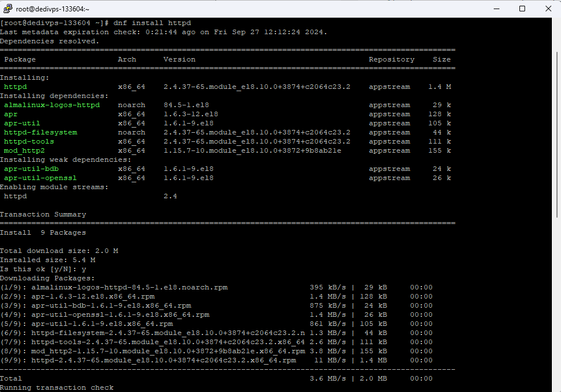The image size is (561, 392).
Task: Click the (2/9) apr-1.6.3-12 rpm download line
Action: 216,296
